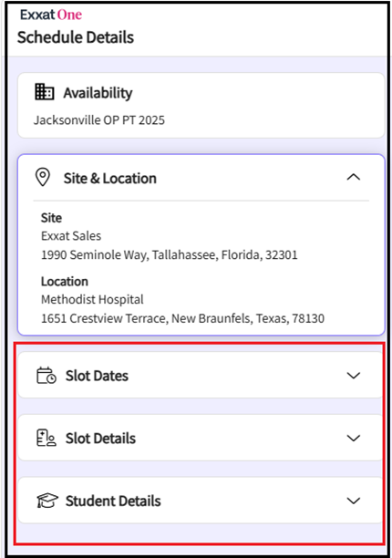Open the Slot Dates panel title
This screenshot has width=392, height=558.
[97, 376]
